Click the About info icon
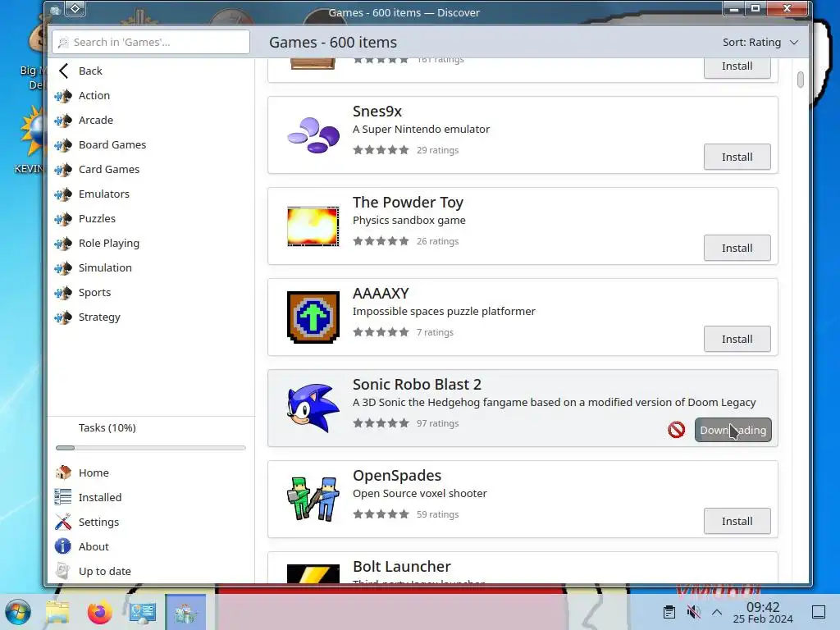 (x=63, y=546)
